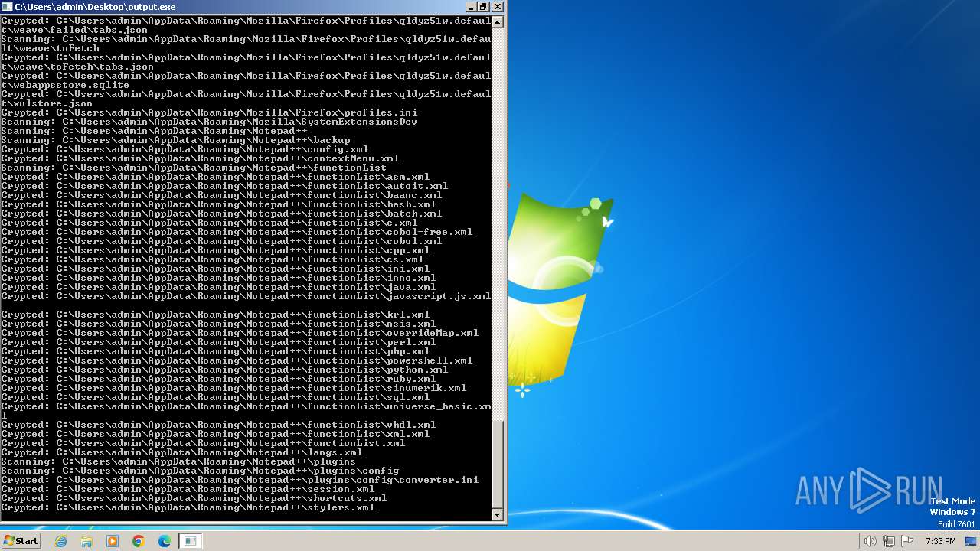Open the network tray icon

888,541
